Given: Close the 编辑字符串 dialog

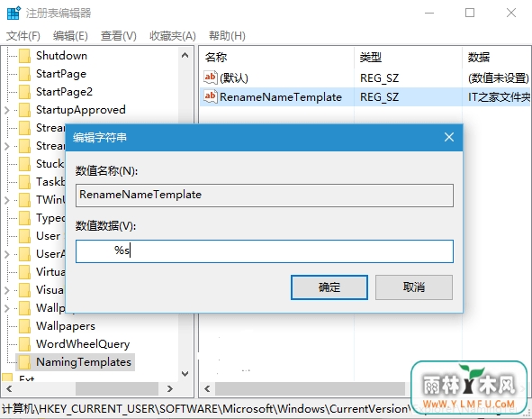Looking at the screenshot, I should [449, 137].
